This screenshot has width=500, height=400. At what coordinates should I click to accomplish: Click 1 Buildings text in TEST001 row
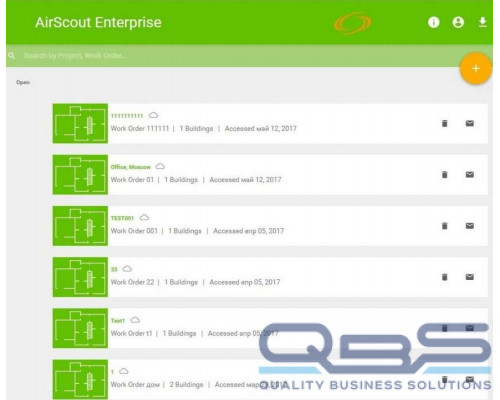[x=185, y=231]
